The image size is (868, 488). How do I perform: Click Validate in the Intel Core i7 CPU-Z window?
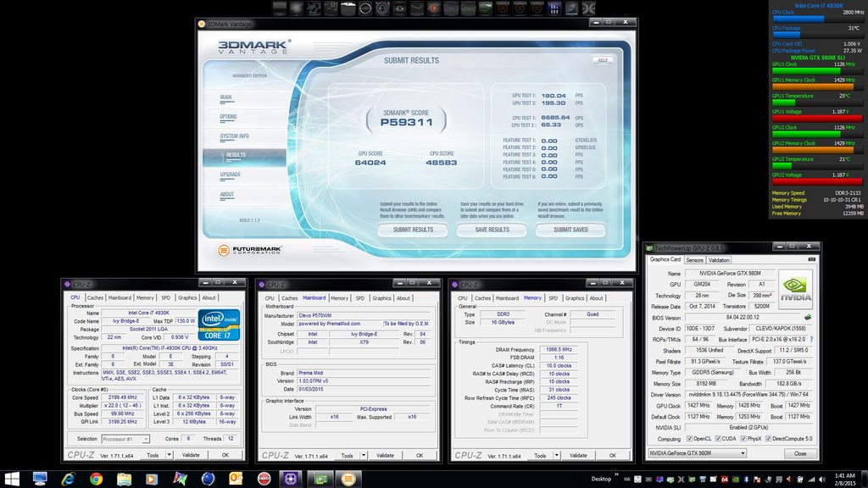tap(191, 455)
